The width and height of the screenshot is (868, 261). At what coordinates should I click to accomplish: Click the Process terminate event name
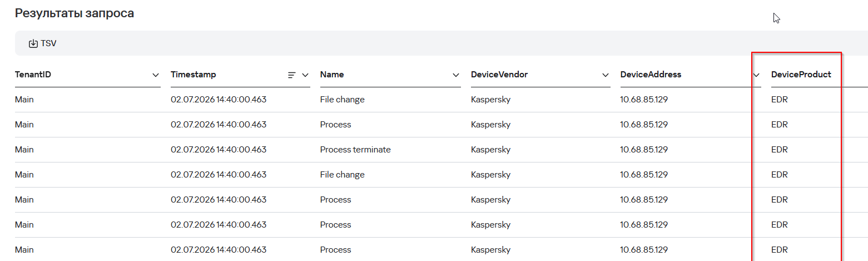355,150
